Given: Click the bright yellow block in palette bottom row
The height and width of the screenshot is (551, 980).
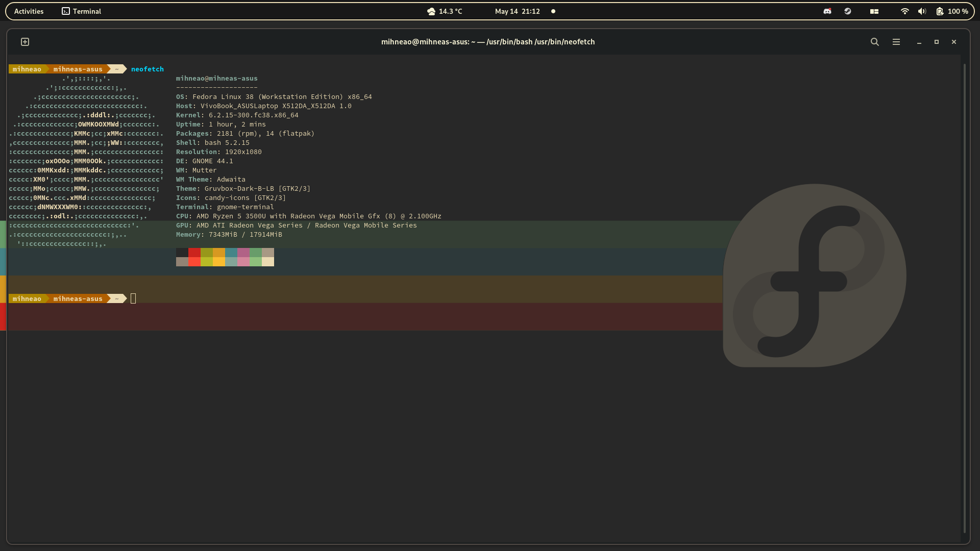Looking at the screenshot, I should click(219, 262).
